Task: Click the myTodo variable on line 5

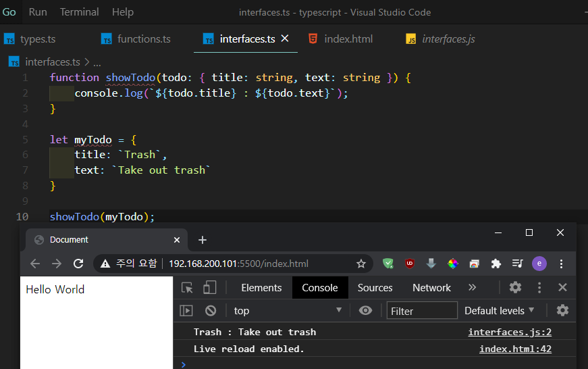Action: [x=93, y=140]
